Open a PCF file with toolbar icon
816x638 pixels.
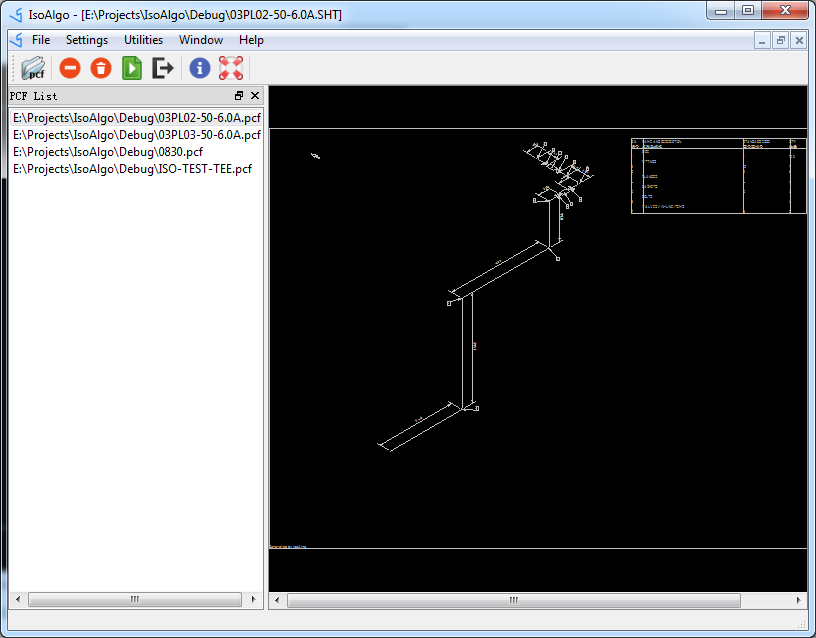[33, 68]
